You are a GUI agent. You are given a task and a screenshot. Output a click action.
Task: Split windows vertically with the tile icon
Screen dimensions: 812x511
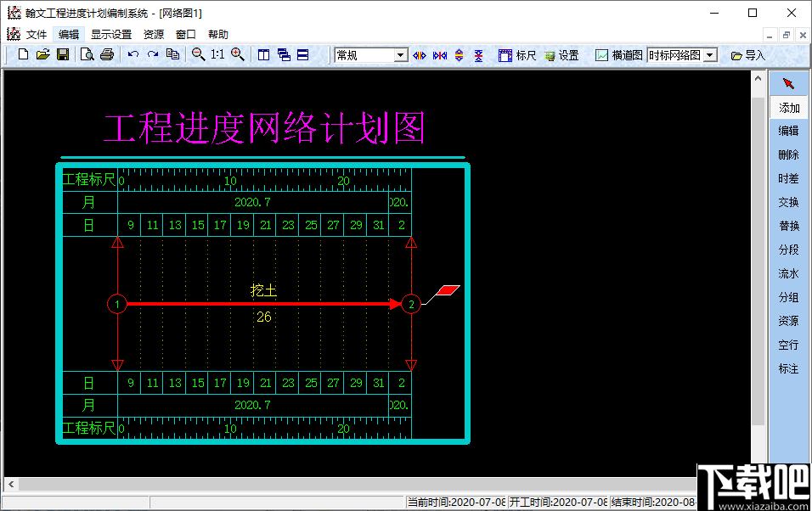(263, 55)
